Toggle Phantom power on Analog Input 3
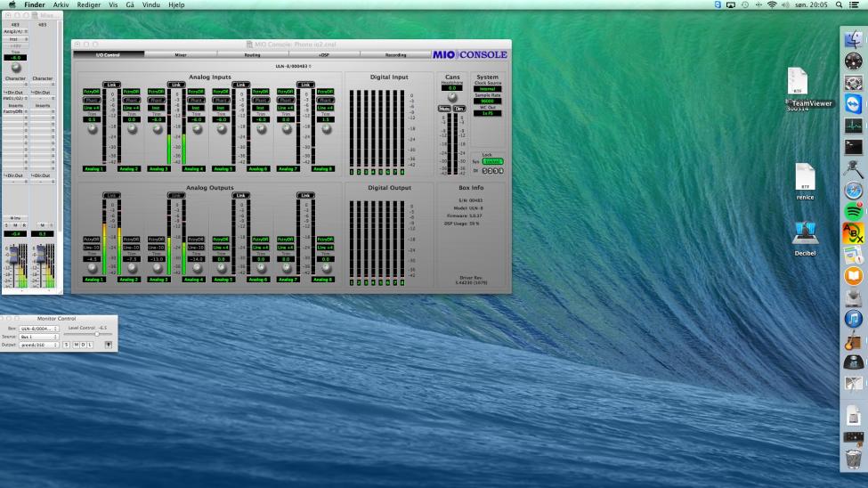The width and height of the screenshot is (868, 488). click(156, 100)
